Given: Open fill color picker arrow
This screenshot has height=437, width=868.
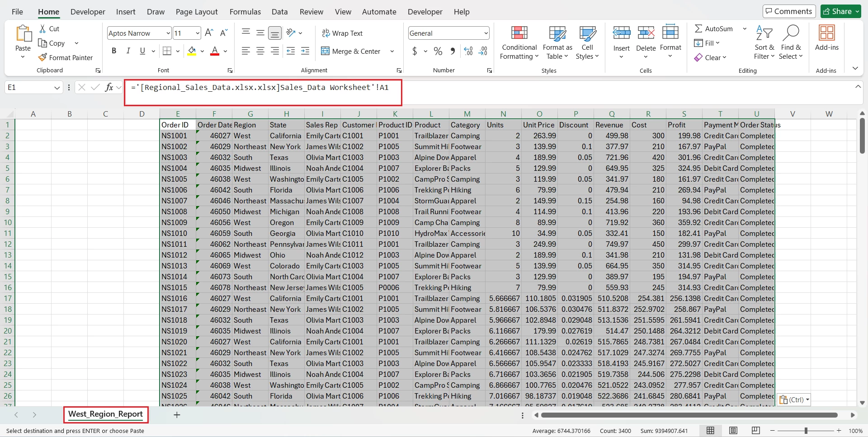Looking at the screenshot, I should [x=202, y=51].
